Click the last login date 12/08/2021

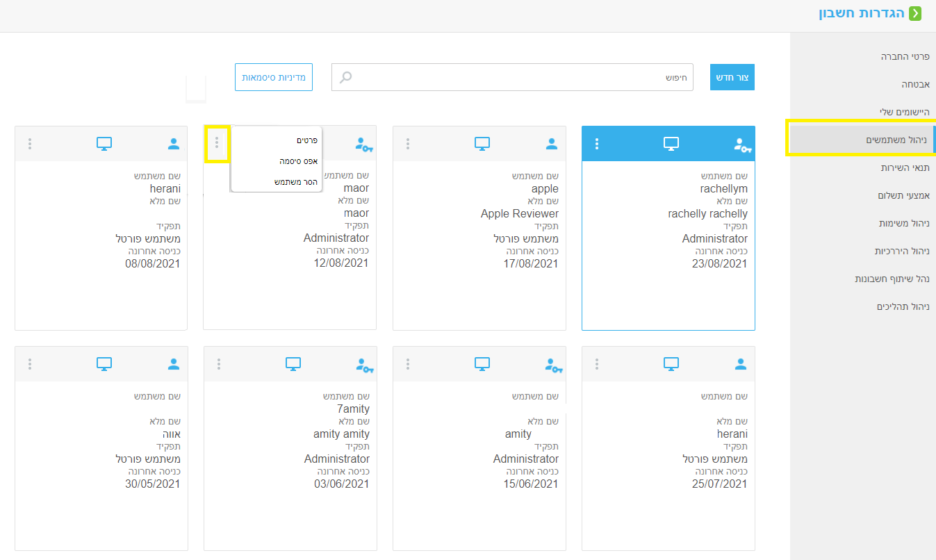[341, 263]
